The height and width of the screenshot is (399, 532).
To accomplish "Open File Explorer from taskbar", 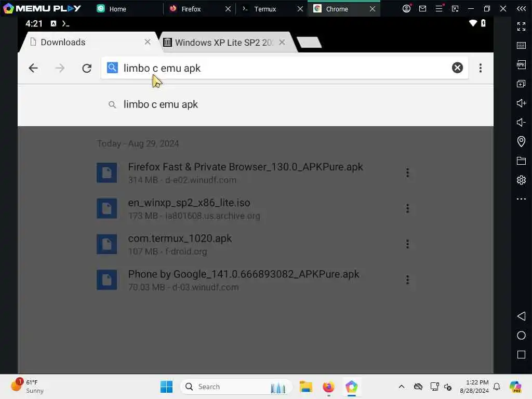I will (305, 387).
